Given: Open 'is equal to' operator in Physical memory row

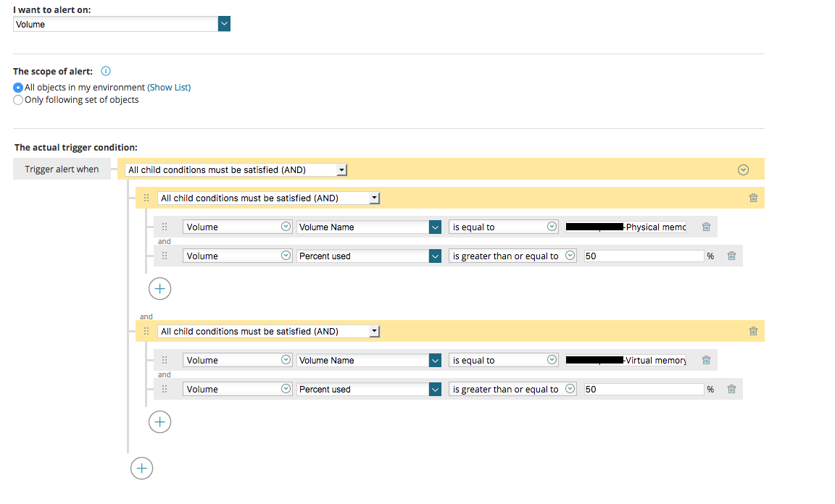Looking at the screenshot, I should (503, 227).
